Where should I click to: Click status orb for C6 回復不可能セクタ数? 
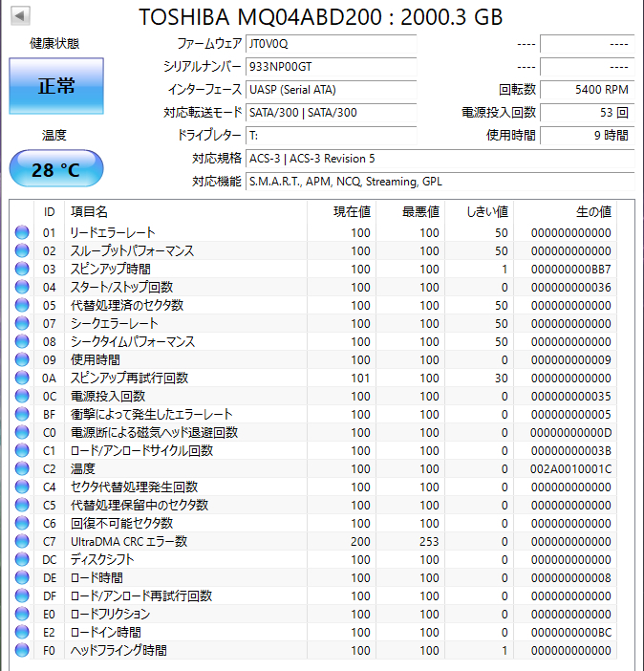(22, 524)
